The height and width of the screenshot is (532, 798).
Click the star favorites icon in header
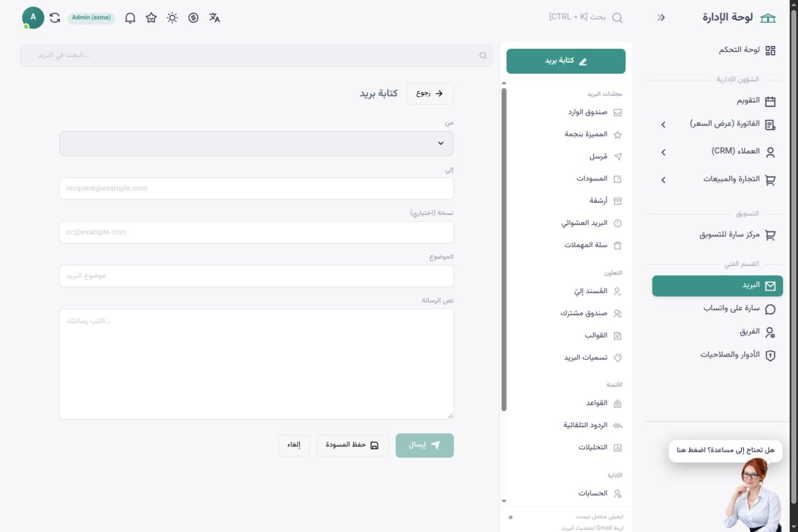click(x=151, y=18)
